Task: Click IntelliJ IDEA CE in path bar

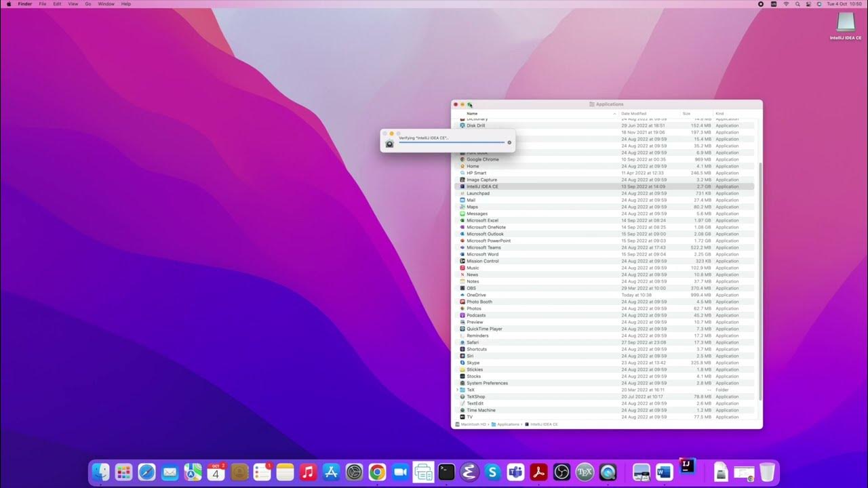Action: pyautogui.click(x=541, y=424)
